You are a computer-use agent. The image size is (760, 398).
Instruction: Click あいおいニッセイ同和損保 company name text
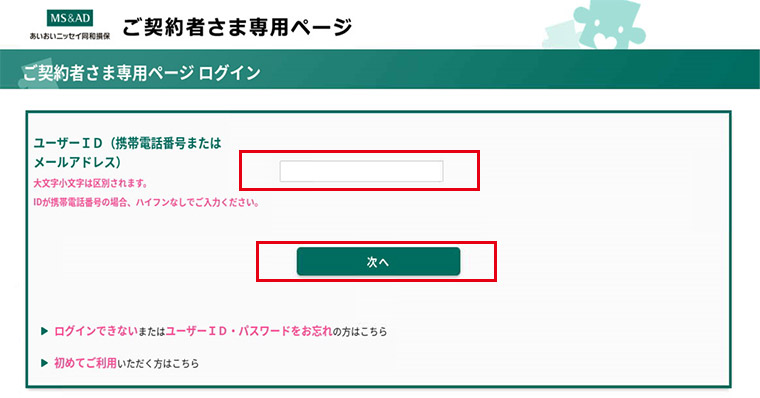[70, 36]
